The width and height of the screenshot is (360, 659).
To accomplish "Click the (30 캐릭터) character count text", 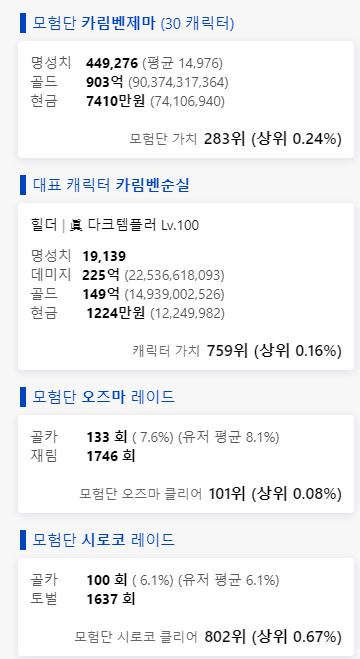I will click(197, 24).
